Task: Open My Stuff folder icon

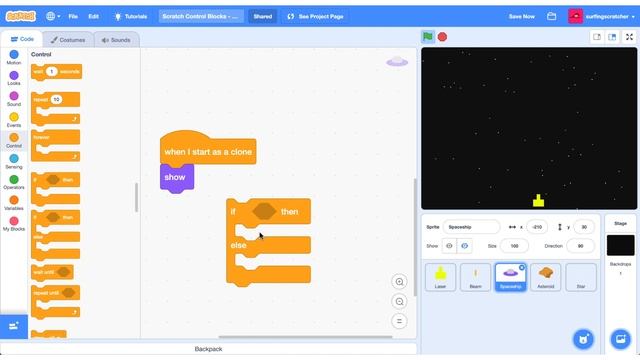Action: (551, 16)
